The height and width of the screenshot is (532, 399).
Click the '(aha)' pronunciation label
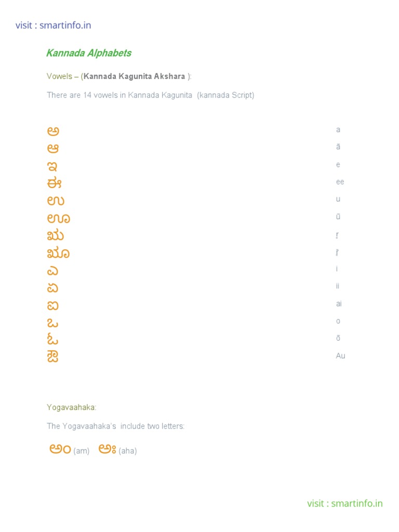click(x=128, y=451)
